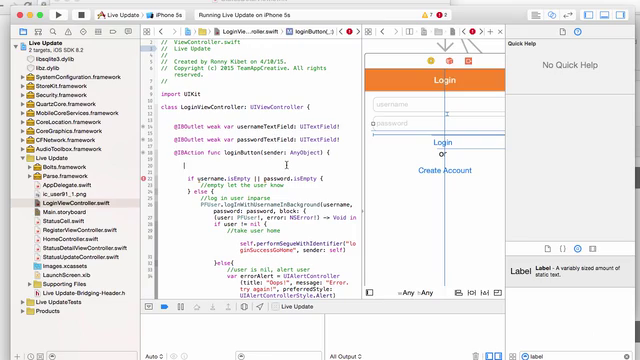Expand Parse.framework

pos(29,176)
